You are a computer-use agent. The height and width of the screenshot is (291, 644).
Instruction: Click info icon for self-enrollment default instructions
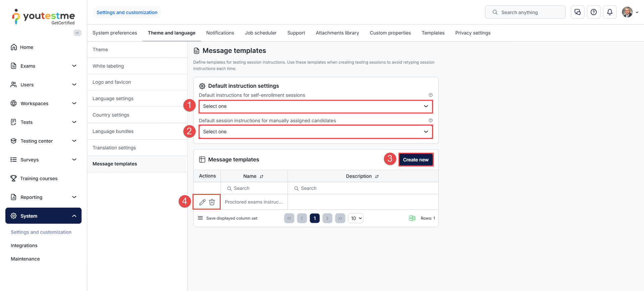tap(431, 95)
